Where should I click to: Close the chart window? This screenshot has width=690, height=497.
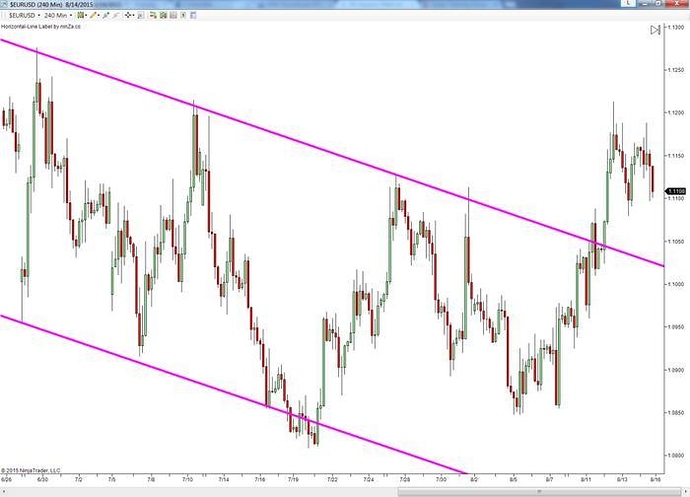pos(677,3)
